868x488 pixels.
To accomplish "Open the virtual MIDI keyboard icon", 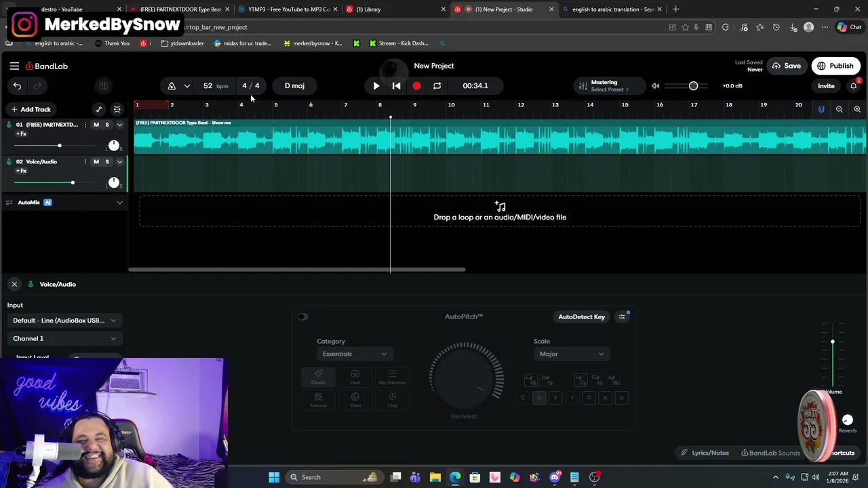I will 103,85.
